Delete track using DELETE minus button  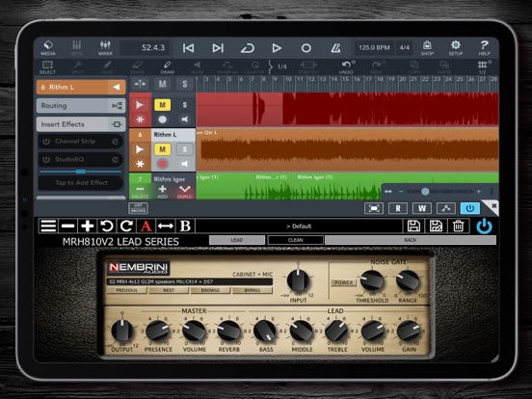pos(140,192)
